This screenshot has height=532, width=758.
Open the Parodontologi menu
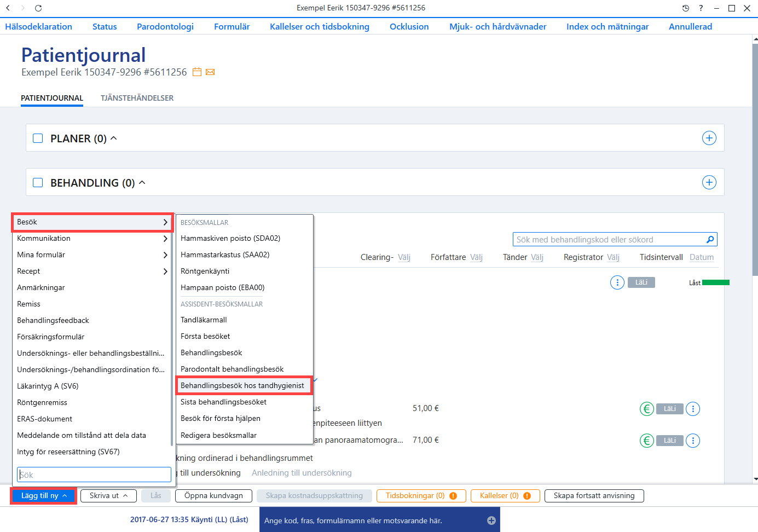(165, 26)
